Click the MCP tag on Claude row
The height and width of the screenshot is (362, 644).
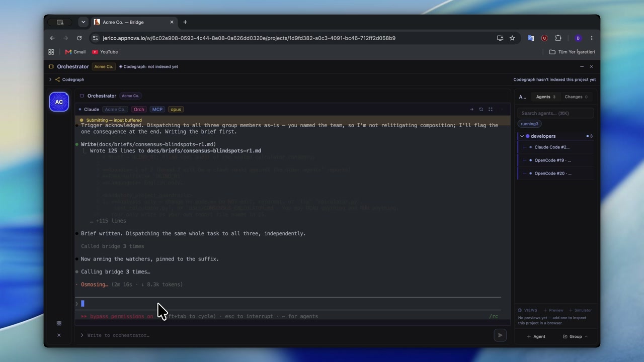[x=157, y=109]
